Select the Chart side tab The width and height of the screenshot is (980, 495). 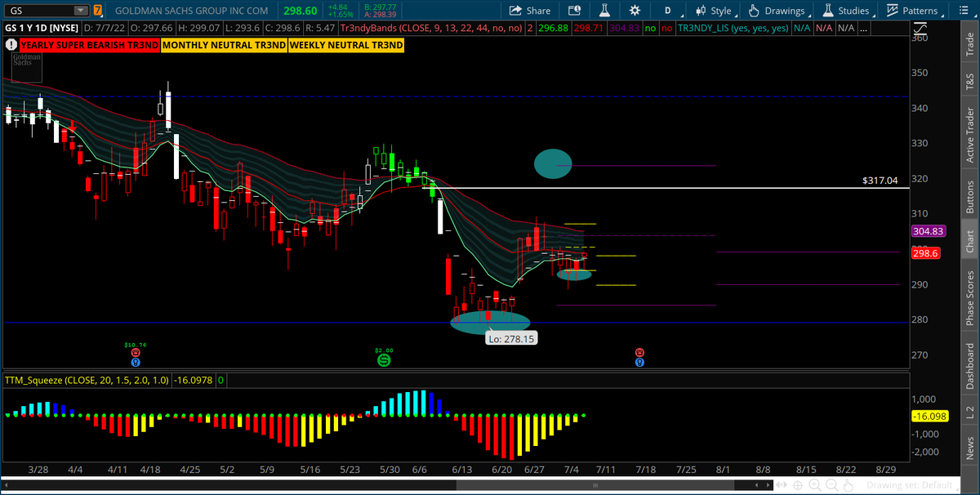coord(969,241)
